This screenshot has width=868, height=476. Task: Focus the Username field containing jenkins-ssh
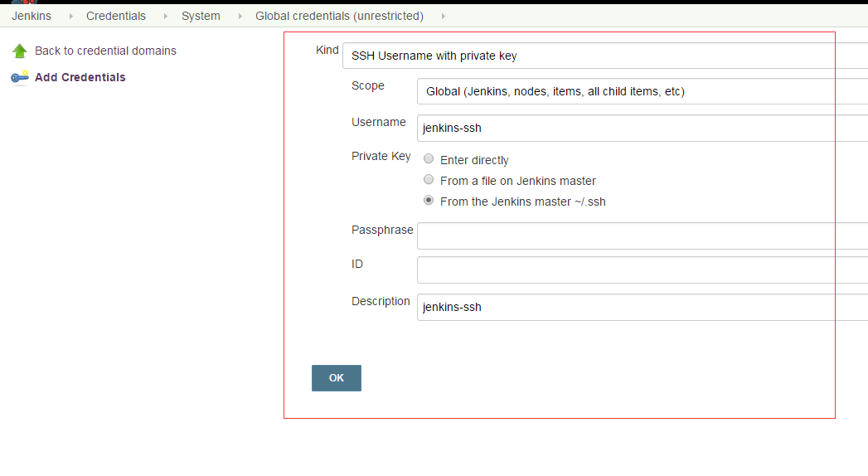click(643, 128)
